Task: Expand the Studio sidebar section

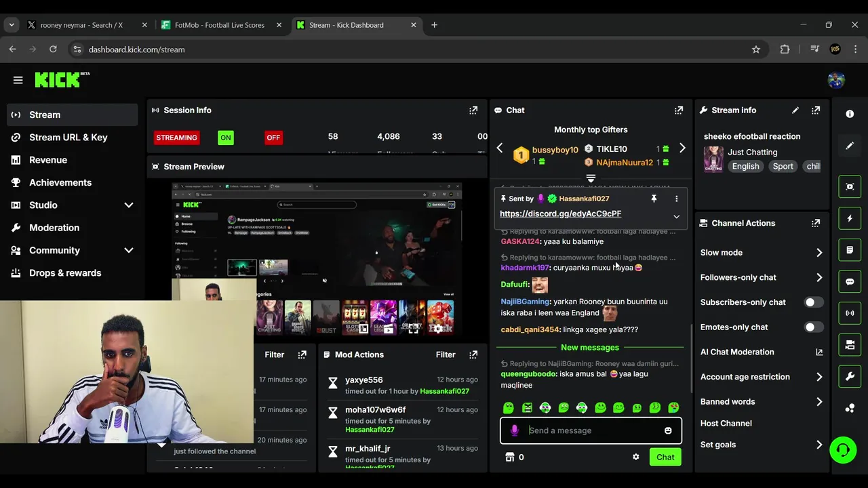Action: click(129, 205)
